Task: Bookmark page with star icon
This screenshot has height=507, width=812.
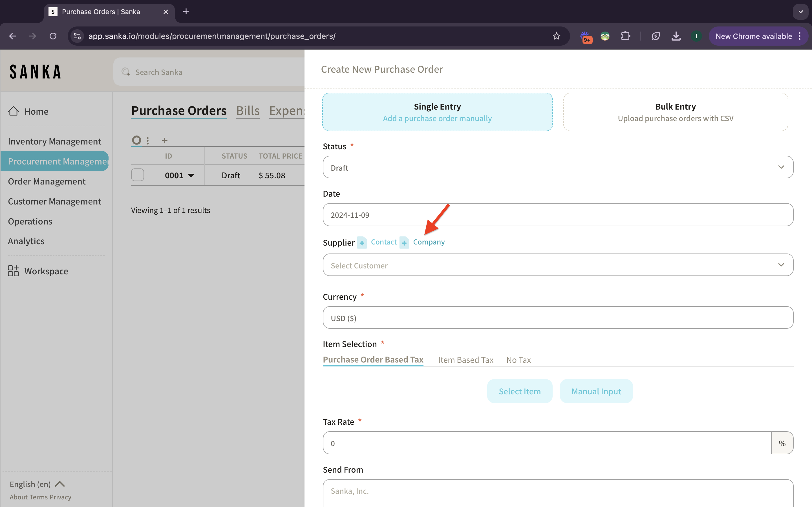Action: tap(556, 36)
